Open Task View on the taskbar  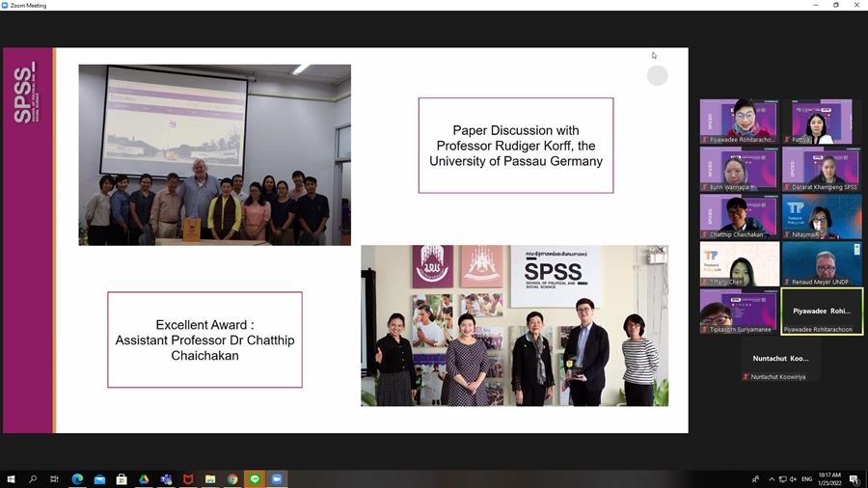(x=55, y=479)
